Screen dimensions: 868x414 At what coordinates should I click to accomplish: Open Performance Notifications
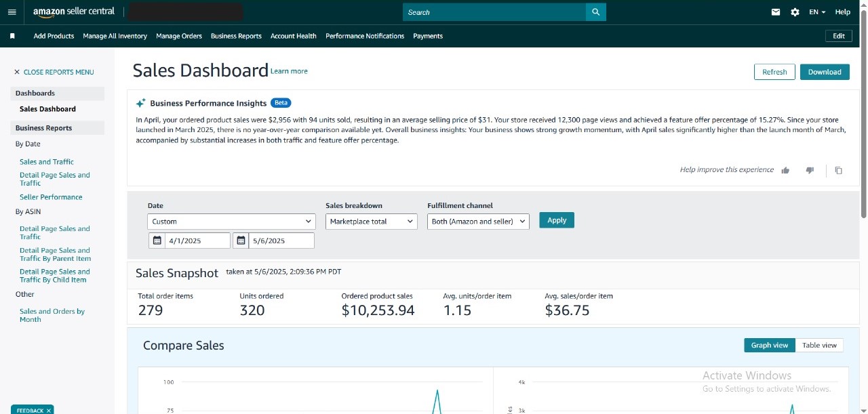pyautogui.click(x=365, y=36)
